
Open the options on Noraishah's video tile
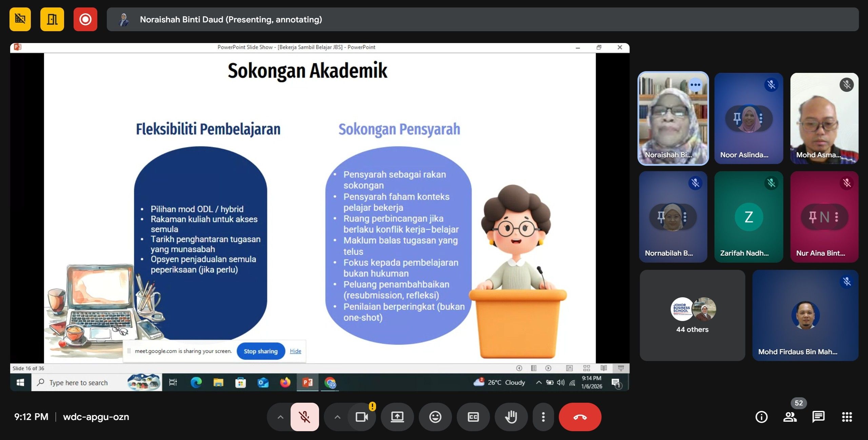(695, 85)
